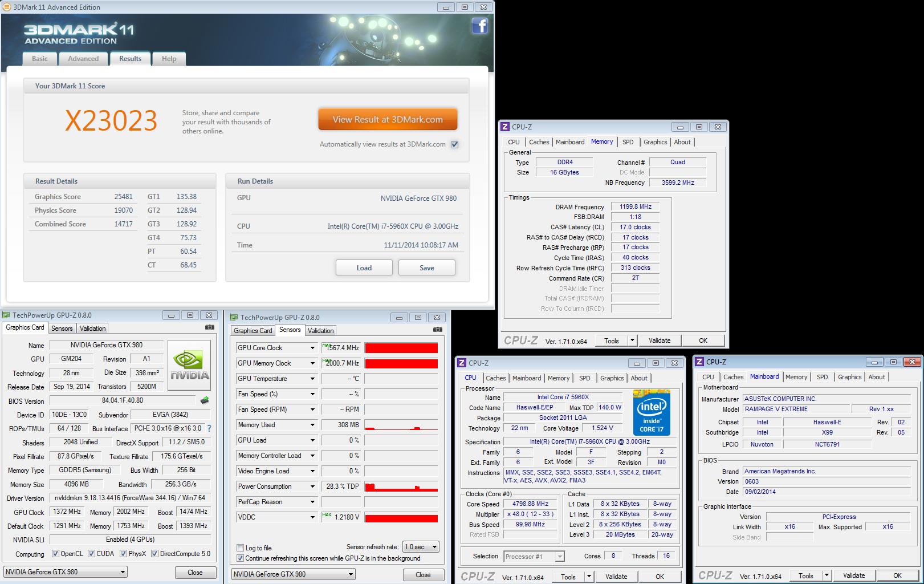Click the GPU-Z title icon in Graphics Card window
Image resolution: width=924 pixels, height=584 pixels.
coord(6,315)
